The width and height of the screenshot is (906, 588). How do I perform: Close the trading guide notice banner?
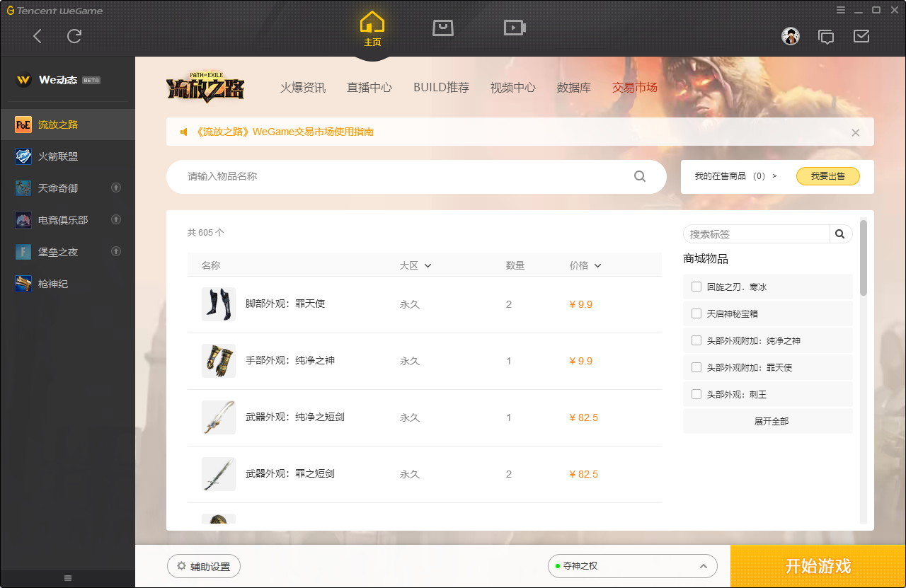point(856,132)
